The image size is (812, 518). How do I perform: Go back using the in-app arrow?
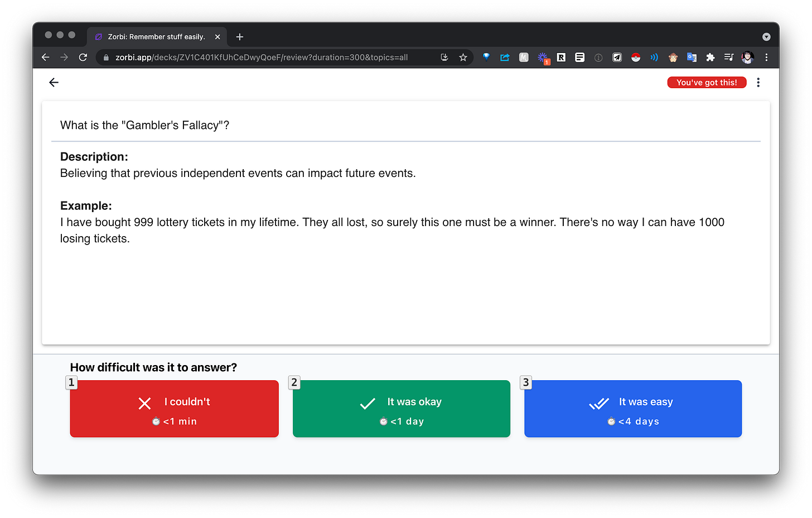point(54,83)
